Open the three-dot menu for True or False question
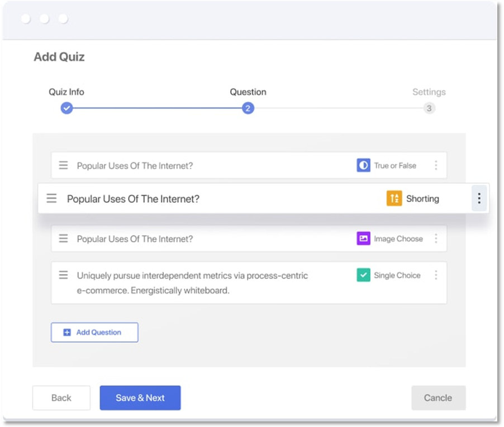The width and height of the screenshot is (504, 427). click(x=436, y=165)
